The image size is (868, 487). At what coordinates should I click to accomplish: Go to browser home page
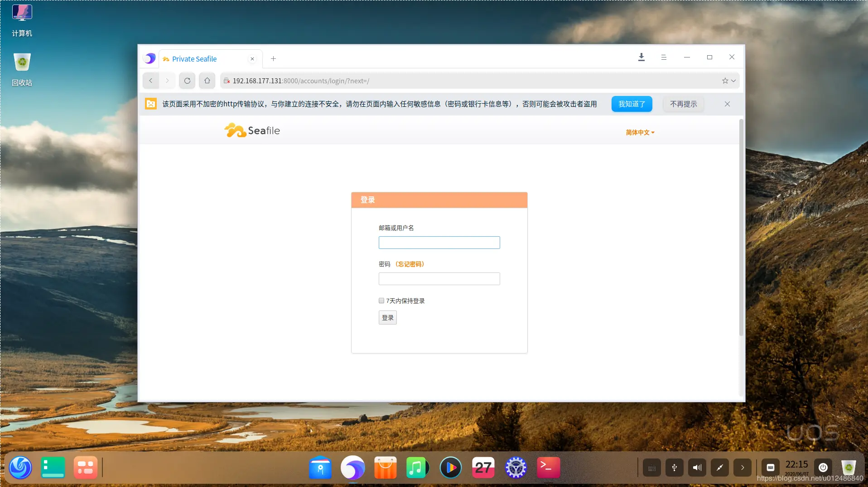tap(206, 81)
